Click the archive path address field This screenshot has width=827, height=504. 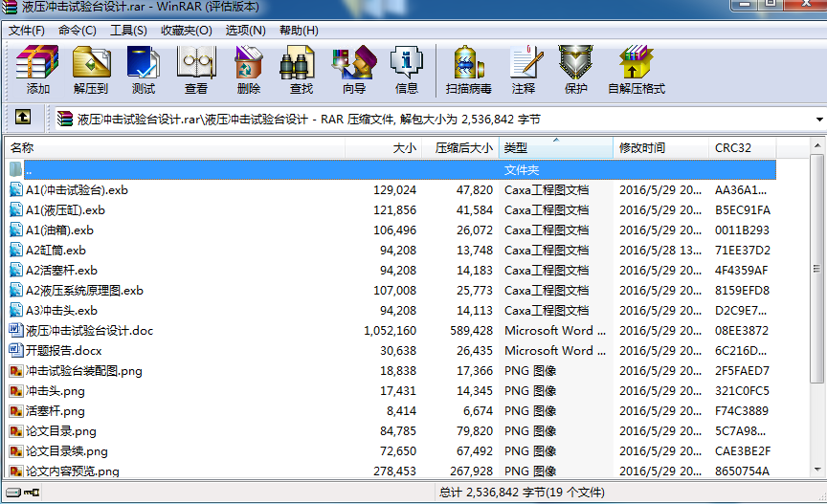(x=434, y=120)
